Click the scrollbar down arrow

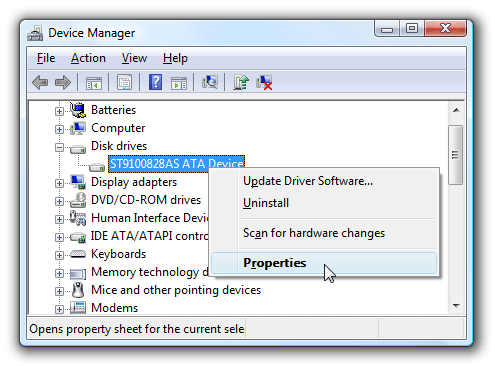(456, 305)
